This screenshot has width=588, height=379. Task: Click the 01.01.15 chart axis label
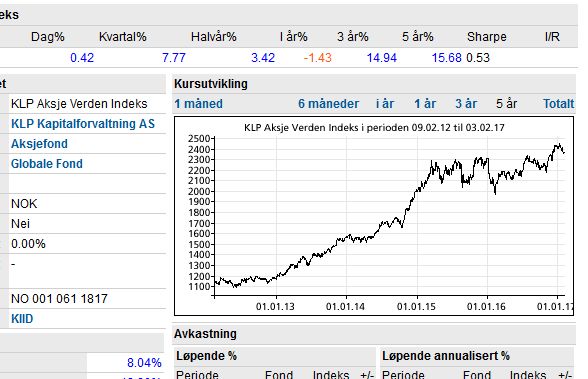[416, 307]
